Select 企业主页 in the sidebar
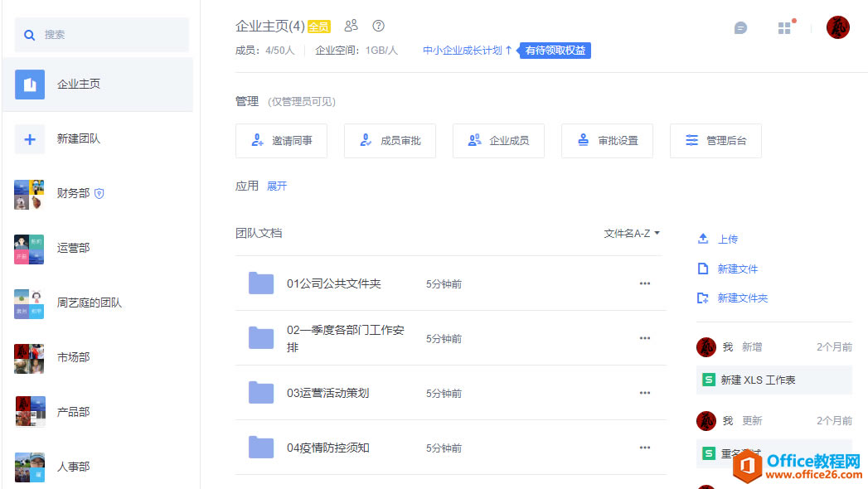 click(x=79, y=85)
